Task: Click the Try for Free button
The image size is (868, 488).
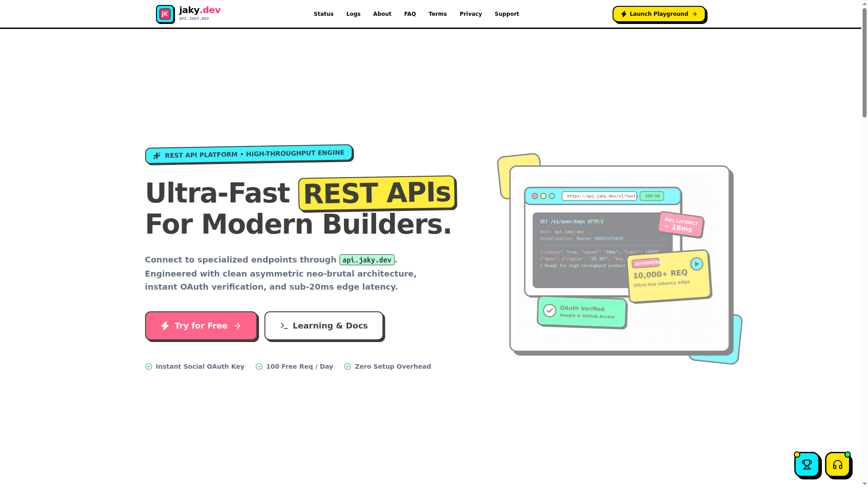Action: tap(201, 326)
